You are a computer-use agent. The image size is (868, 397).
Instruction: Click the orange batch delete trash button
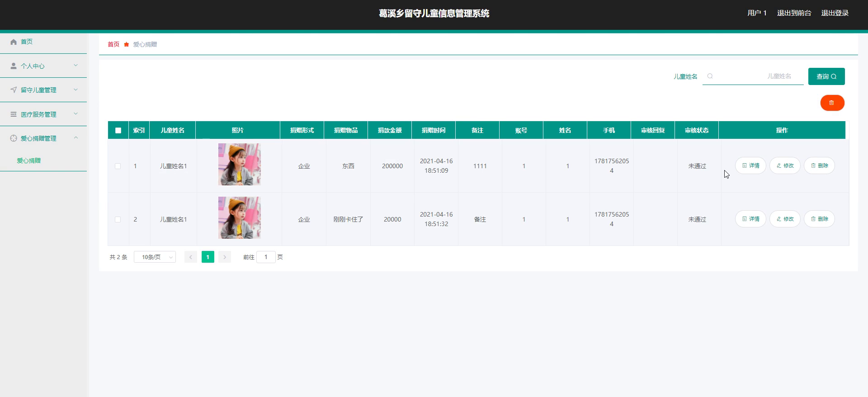tap(832, 103)
